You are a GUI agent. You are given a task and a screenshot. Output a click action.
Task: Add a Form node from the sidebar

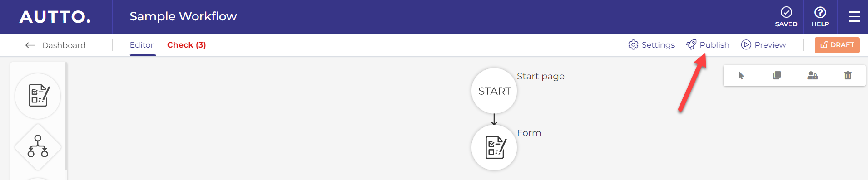(38, 96)
